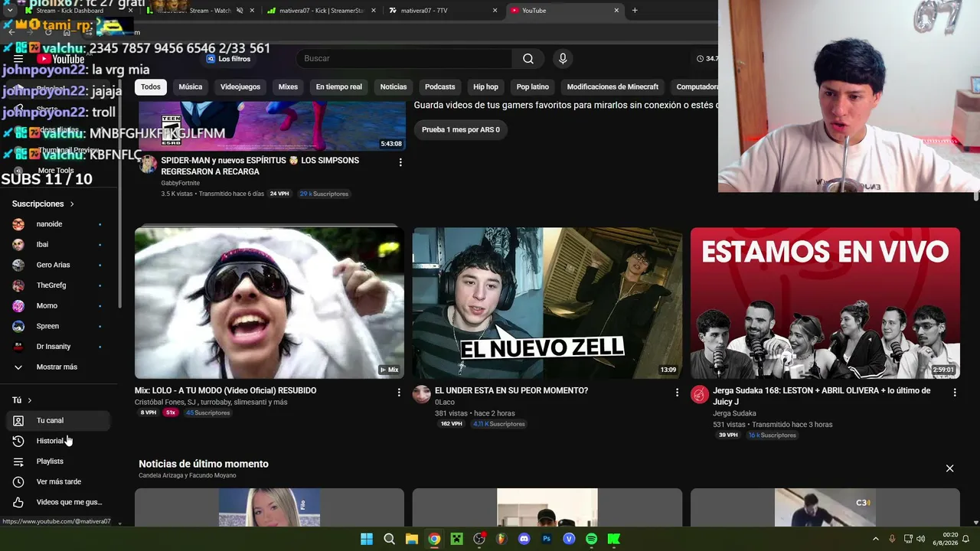Open options menu for Spider-Man Simpsons video
This screenshot has height=551, width=980.
click(400, 162)
